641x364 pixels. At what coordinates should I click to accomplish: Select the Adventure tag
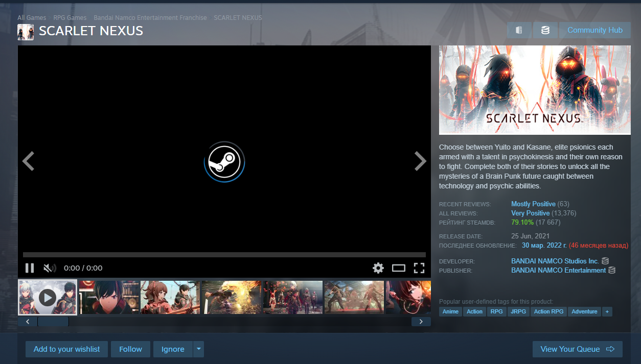(584, 311)
